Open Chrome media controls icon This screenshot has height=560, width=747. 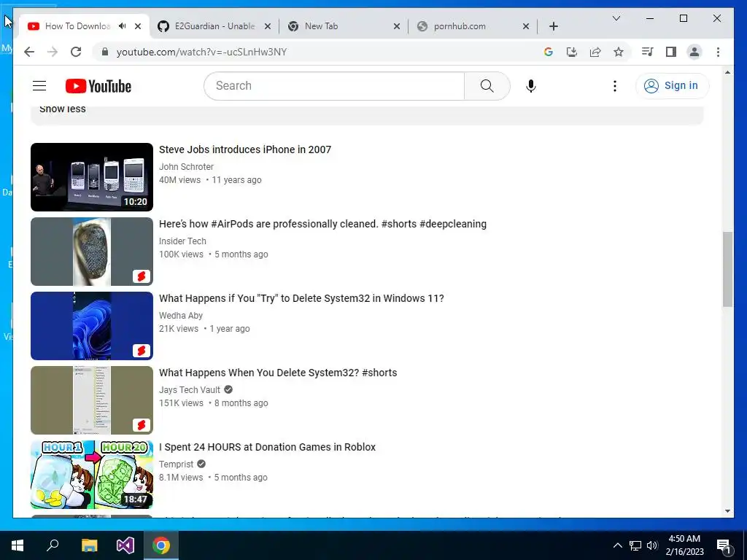click(x=648, y=52)
